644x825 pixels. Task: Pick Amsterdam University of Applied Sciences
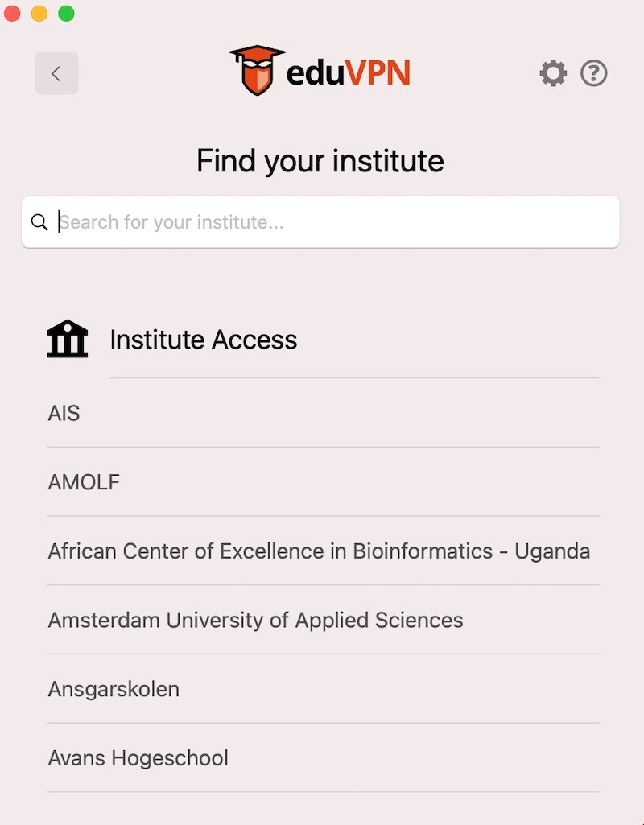(255, 621)
